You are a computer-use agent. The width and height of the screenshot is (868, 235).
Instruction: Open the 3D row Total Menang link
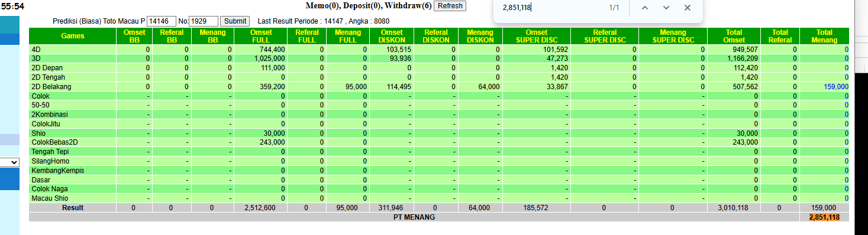pos(846,58)
